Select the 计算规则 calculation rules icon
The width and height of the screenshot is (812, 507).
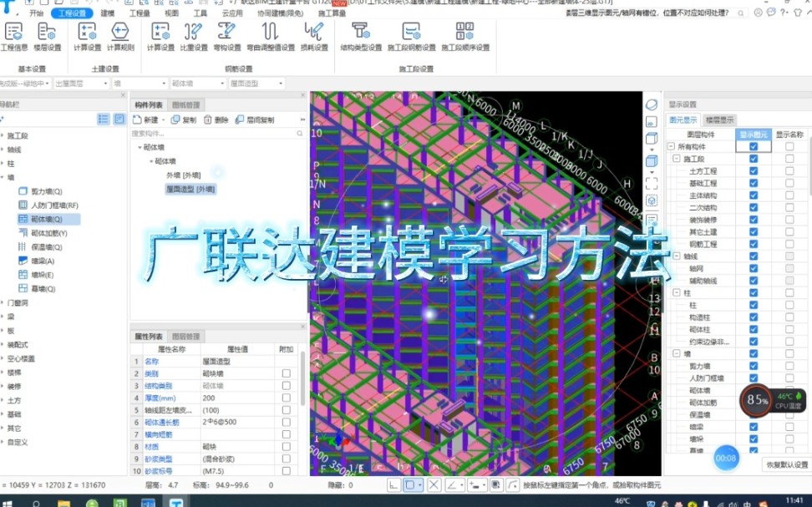tap(119, 33)
